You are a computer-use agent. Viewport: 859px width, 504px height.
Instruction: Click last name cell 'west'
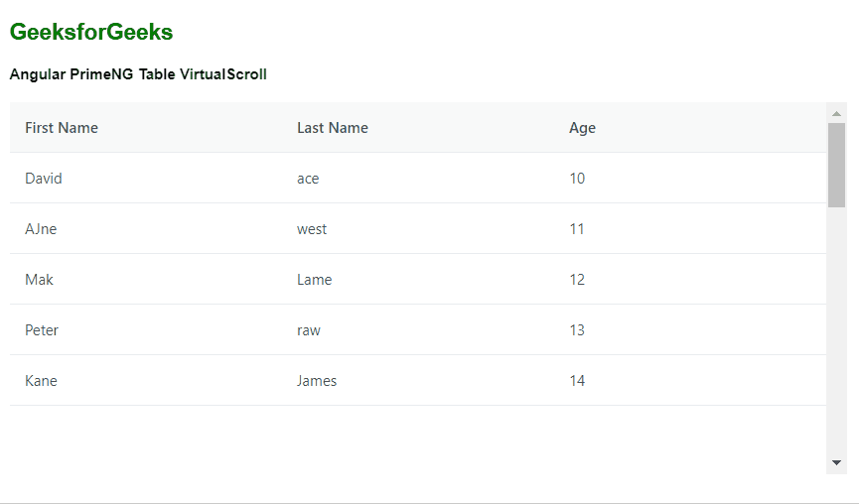click(x=312, y=229)
